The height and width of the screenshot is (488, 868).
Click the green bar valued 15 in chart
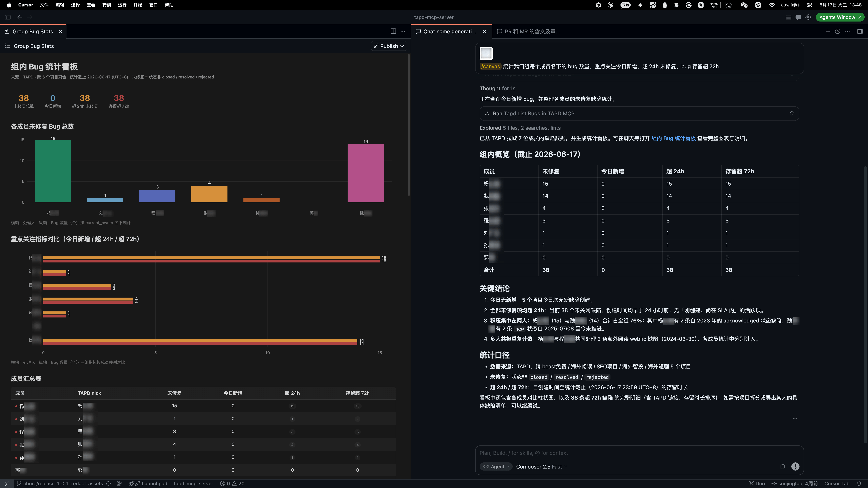(x=53, y=171)
